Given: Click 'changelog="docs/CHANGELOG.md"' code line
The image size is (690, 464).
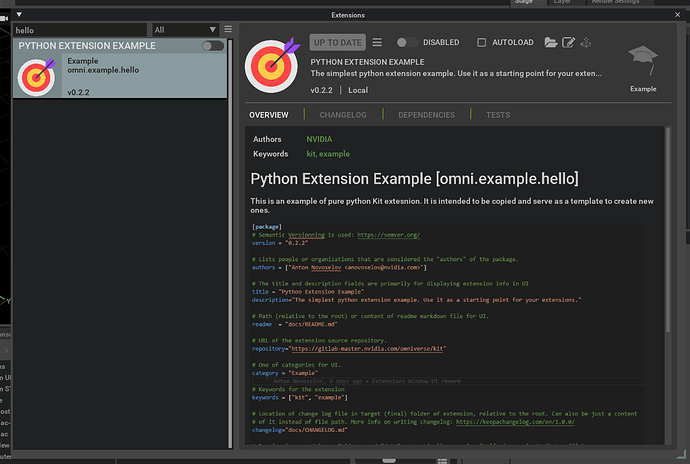Looking at the screenshot, I should click(x=299, y=430).
